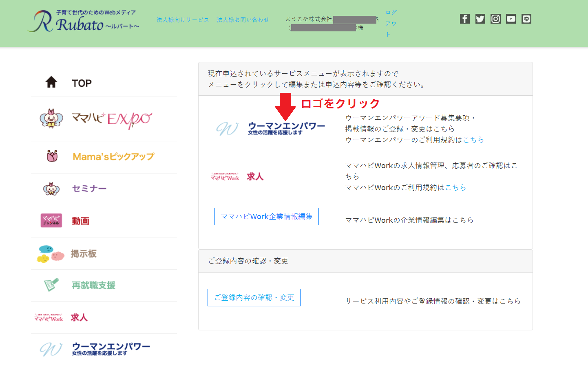Click the 掲示板 speech bubbles icon
Image resolution: width=588 pixels, height=365 pixels.
pyautogui.click(x=51, y=254)
